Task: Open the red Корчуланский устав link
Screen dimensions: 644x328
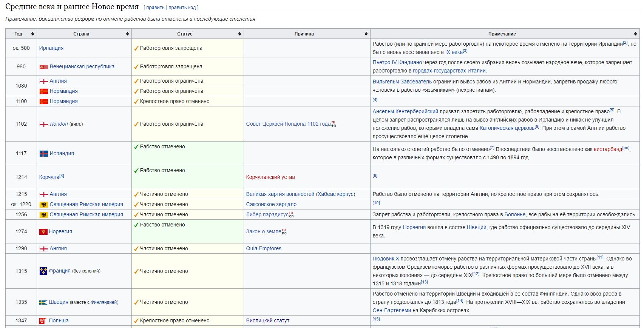Action: 270,177
